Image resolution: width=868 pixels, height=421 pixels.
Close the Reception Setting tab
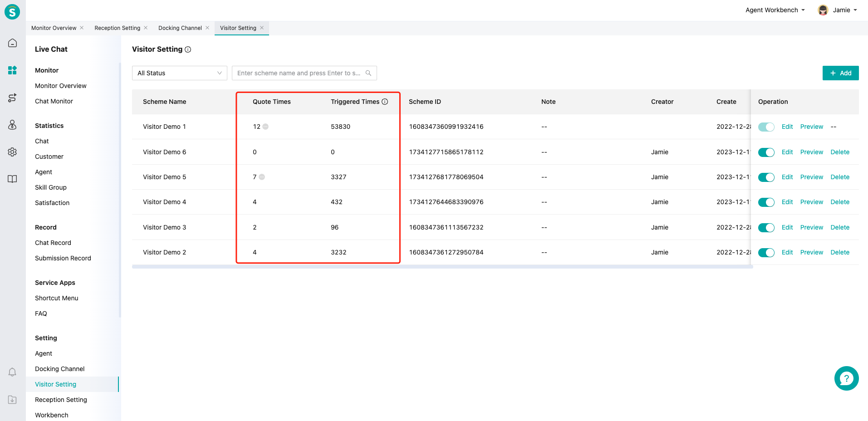click(146, 28)
